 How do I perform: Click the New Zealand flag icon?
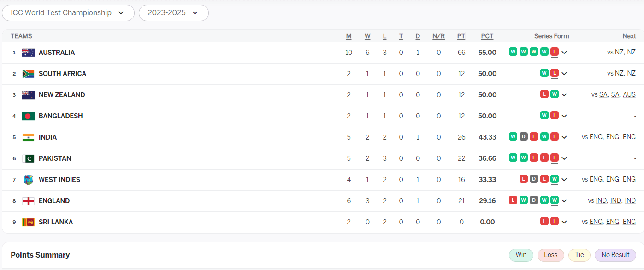(x=28, y=95)
